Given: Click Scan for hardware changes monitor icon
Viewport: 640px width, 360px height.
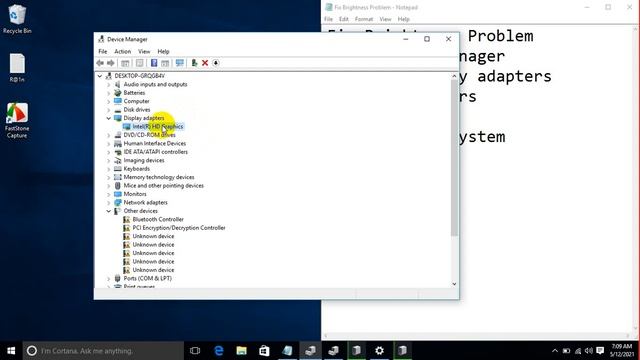Looking at the screenshot, I should [x=180, y=63].
